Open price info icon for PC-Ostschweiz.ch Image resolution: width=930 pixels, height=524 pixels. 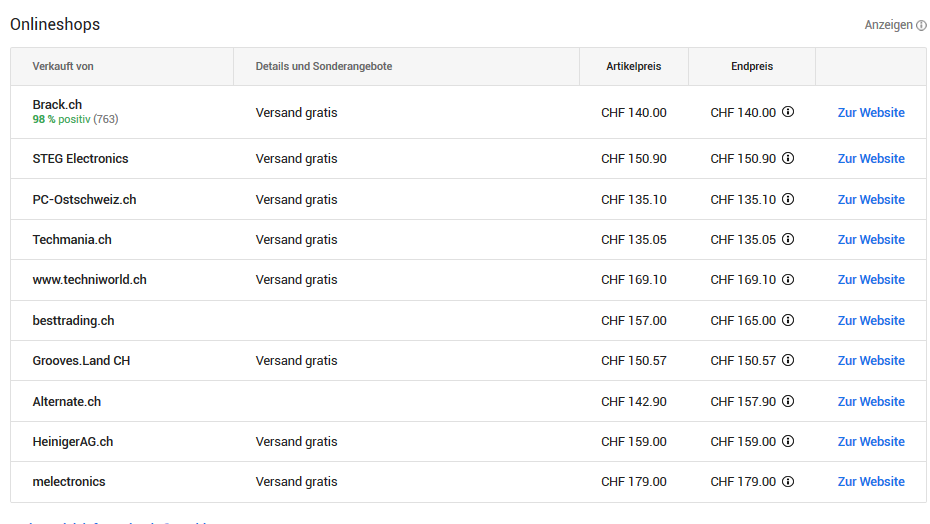(788, 199)
